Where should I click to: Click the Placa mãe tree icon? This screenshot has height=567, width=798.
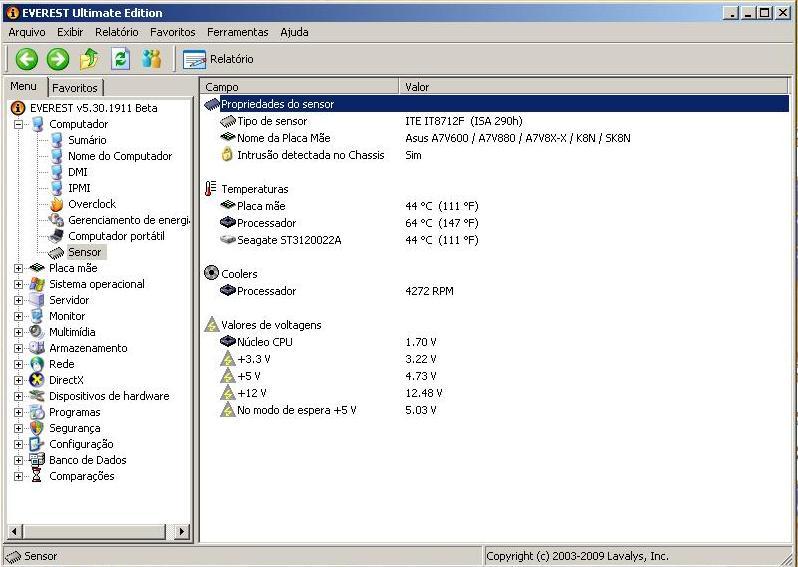(x=37, y=268)
